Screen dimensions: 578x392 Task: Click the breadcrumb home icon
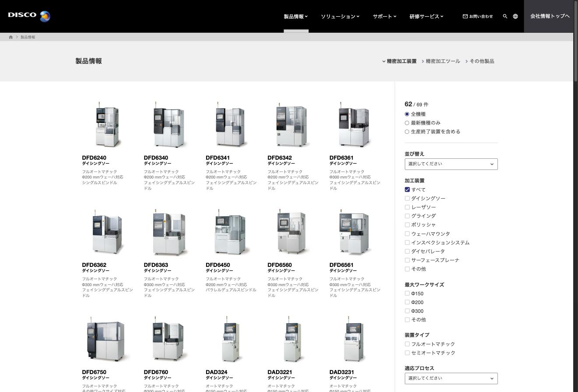[11, 37]
